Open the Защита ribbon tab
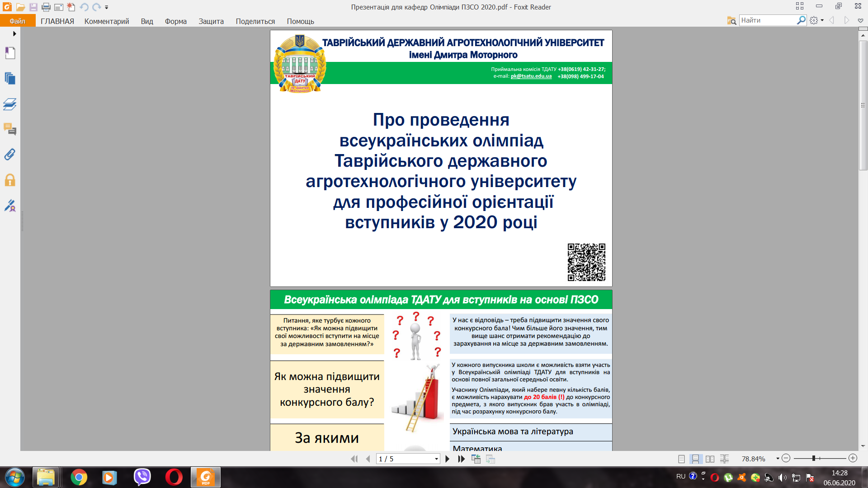This screenshot has width=868, height=488. click(211, 21)
